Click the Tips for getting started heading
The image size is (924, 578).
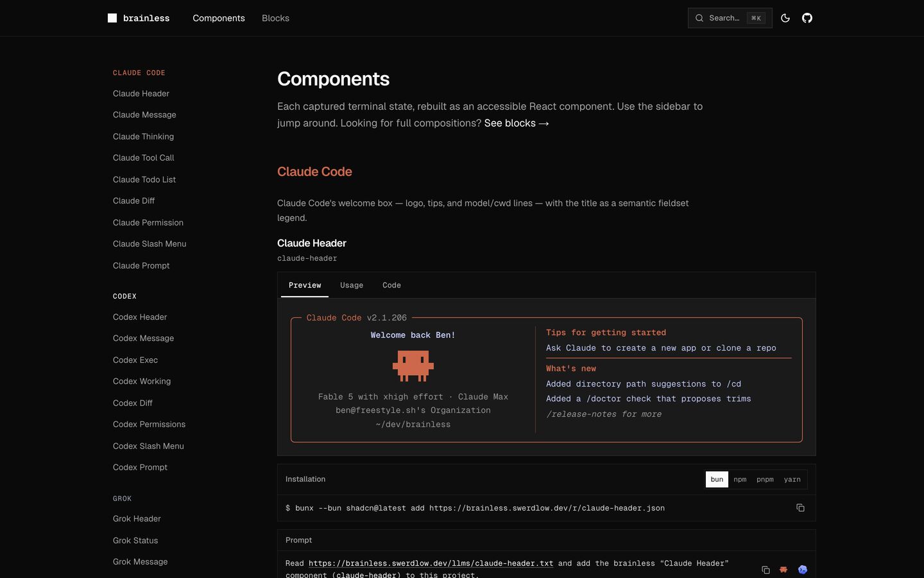pyautogui.click(x=606, y=332)
